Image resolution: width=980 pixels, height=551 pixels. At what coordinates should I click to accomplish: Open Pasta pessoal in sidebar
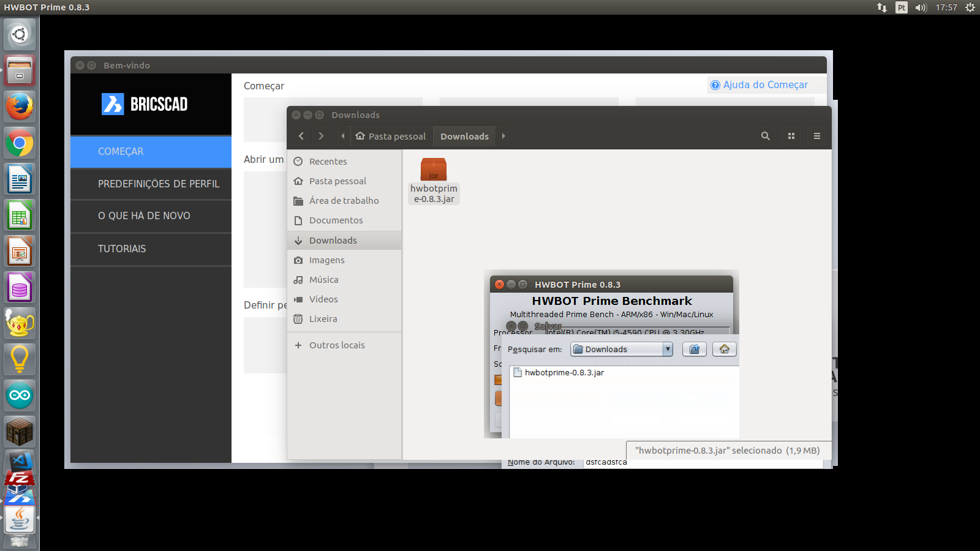tap(344, 181)
